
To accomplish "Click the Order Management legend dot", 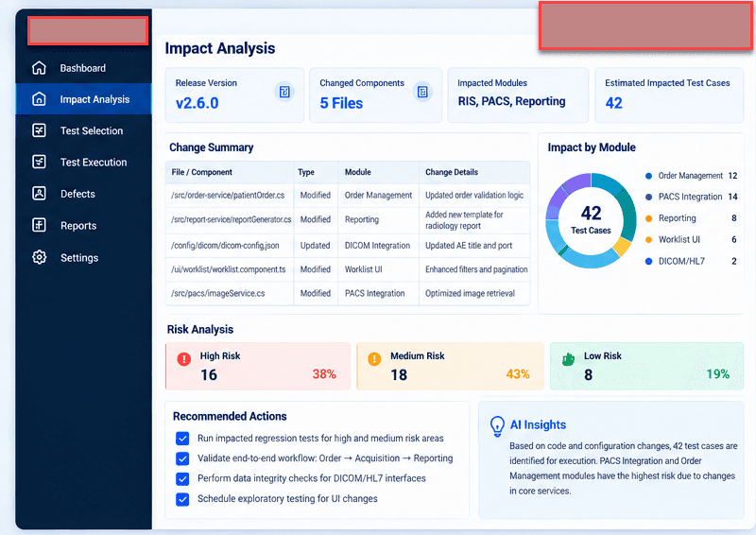I will (x=648, y=176).
